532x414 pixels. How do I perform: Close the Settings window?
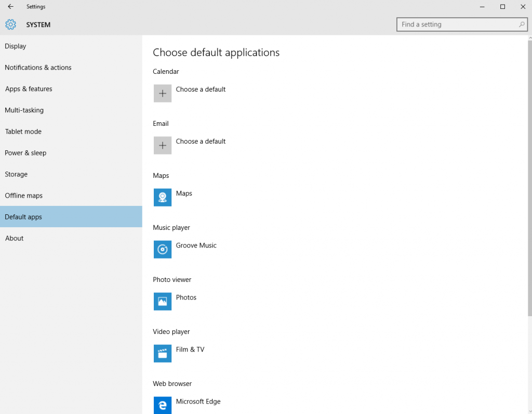523,6
